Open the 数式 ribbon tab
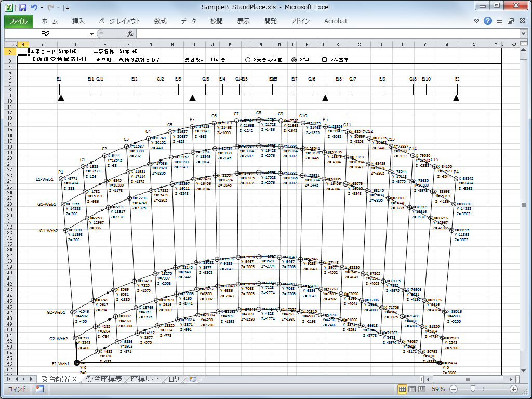The height and width of the screenshot is (399, 532). click(160, 21)
